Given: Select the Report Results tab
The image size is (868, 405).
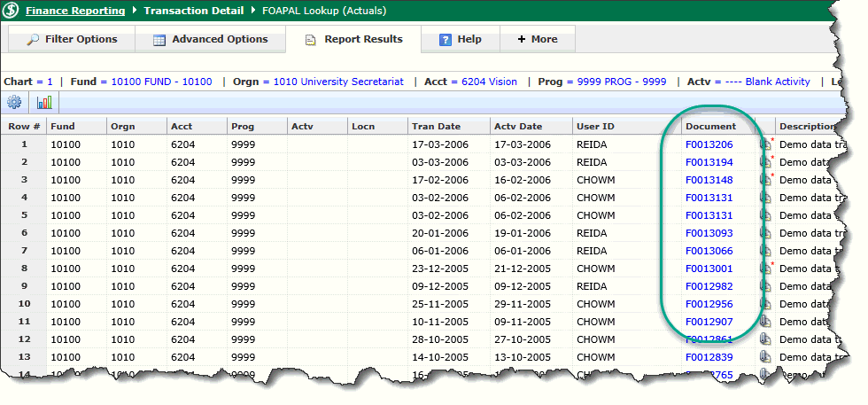Looking at the screenshot, I should point(353,39).
